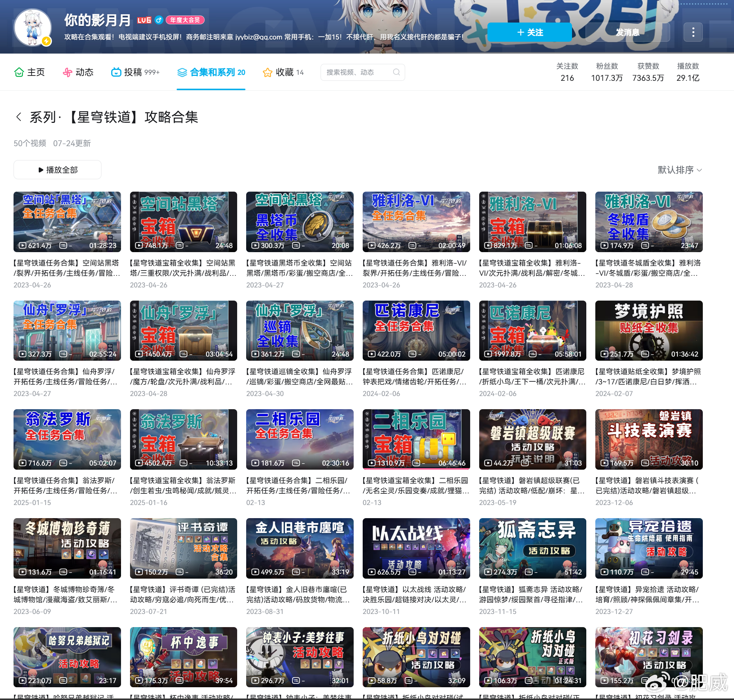This screenshot has height=700, width=734.
Task: View the 关注数 216 stat
Action: tap(567, 72)
